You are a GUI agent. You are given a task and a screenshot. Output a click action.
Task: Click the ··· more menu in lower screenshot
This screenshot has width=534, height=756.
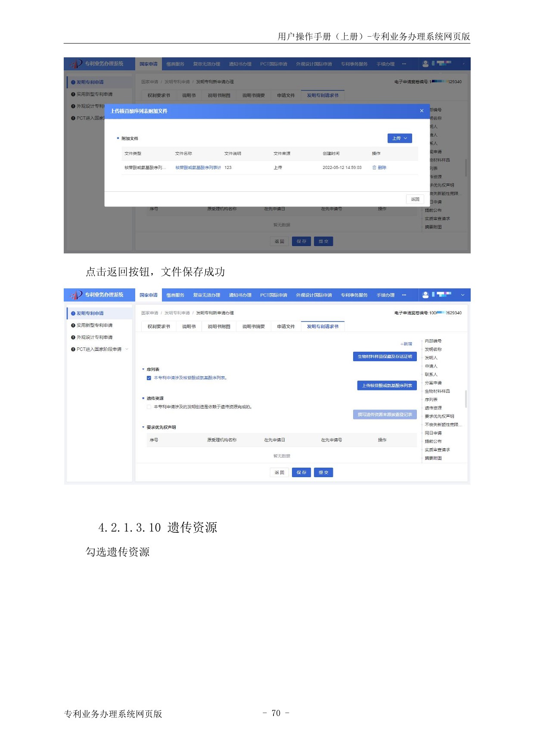click(404, 295)
